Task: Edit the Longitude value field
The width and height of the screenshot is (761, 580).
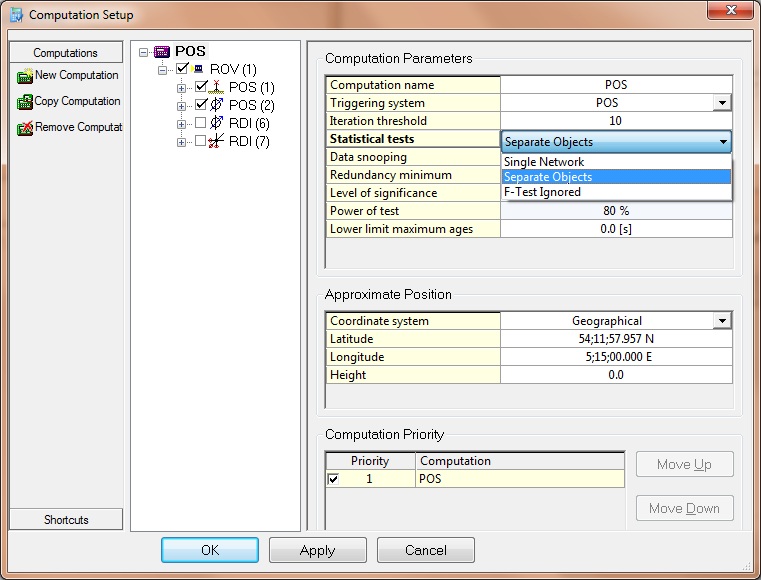Action: click(x=616, y=357)
